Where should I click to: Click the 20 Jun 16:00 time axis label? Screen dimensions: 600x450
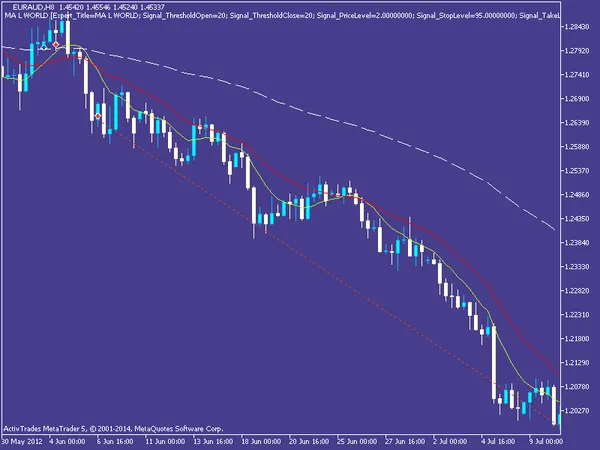pos(309,441)
